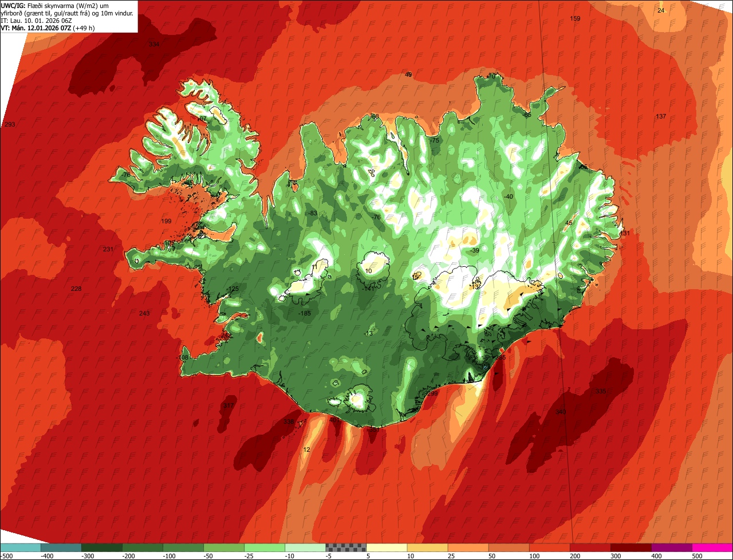Click the '-141' value over land

pyautogui.click(x=368, y=289)
